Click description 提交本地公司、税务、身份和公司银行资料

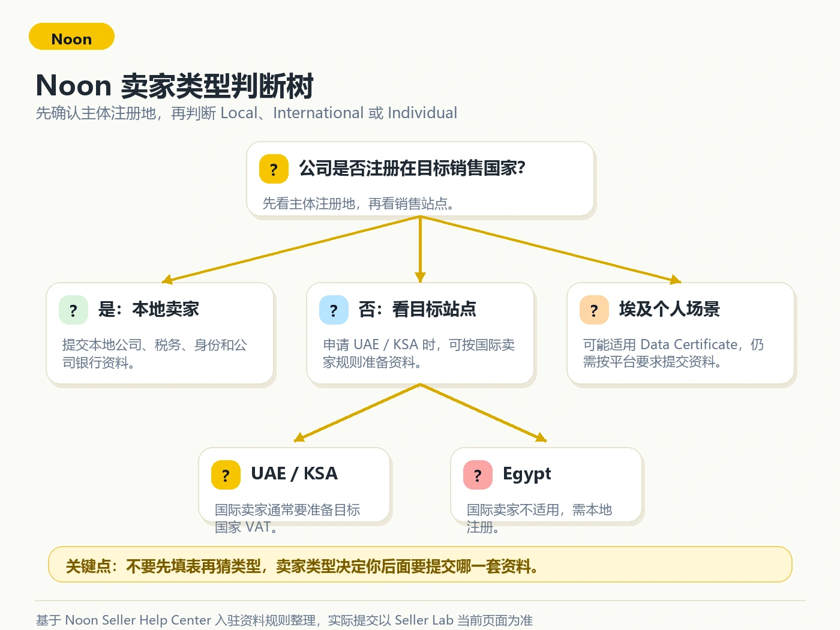tap(155, 353)
